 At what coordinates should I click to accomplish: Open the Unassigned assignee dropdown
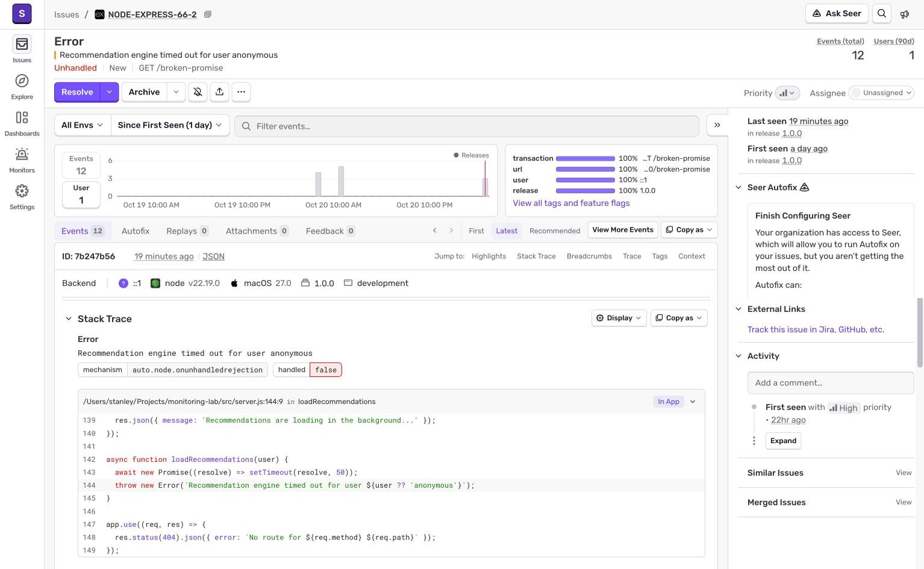coord(882,93)
